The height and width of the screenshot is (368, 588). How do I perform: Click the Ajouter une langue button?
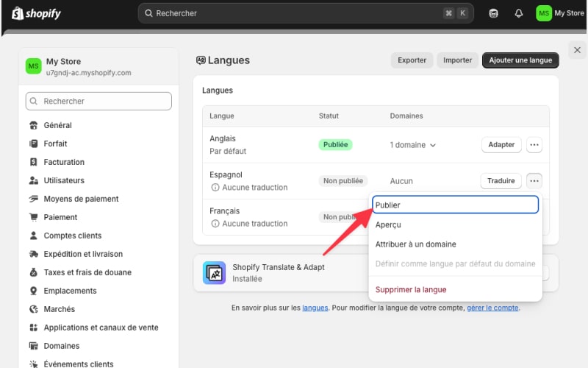coord(520,60)
